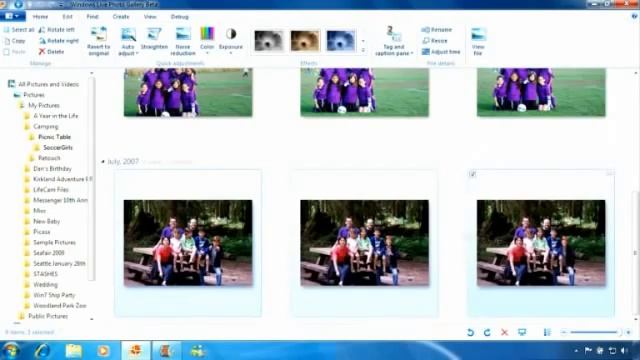Start slideshow from the status bar icon

(522, 332)
